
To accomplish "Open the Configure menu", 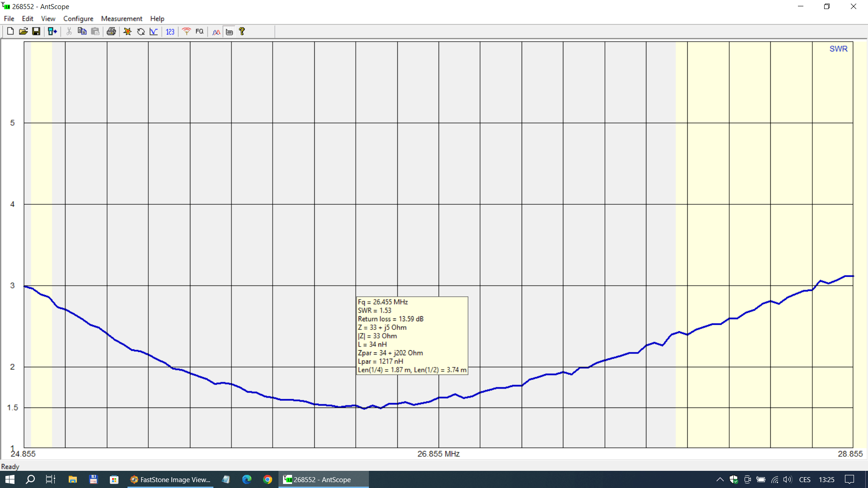I will coord(78,19).
